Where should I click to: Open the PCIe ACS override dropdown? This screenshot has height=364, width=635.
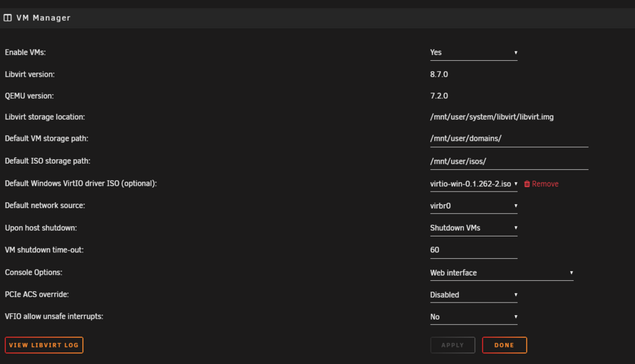click(x=474, y=295)
